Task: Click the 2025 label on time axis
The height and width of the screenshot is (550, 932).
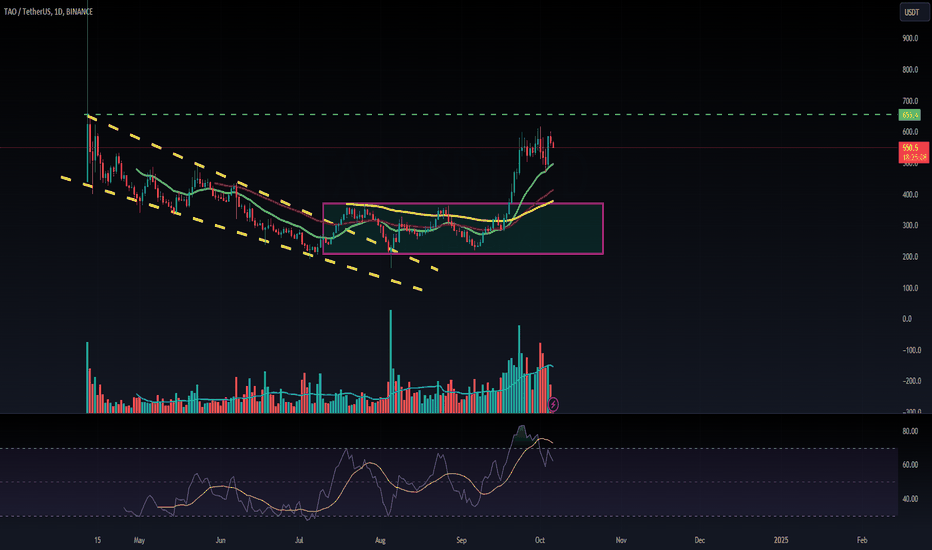Action: [781, 540]
